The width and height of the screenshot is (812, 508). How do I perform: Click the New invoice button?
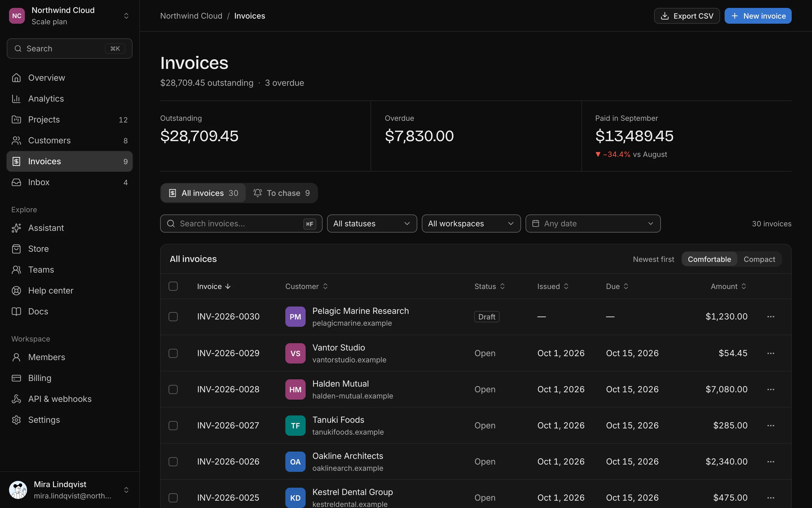[758, 16]
